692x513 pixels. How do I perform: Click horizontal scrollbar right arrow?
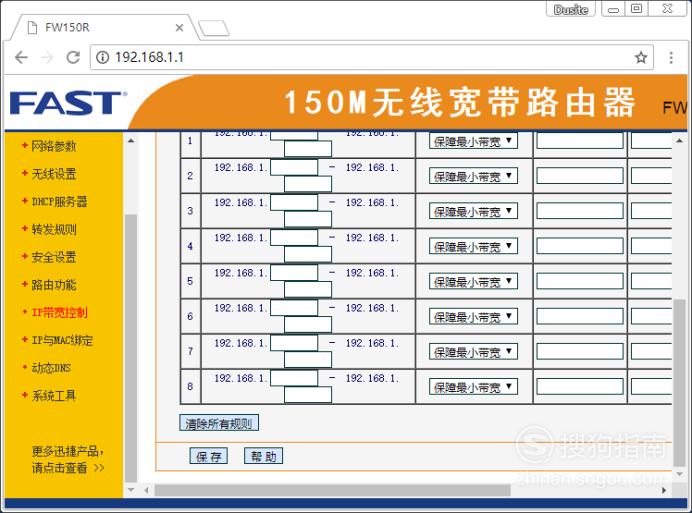tap(664, 490)
